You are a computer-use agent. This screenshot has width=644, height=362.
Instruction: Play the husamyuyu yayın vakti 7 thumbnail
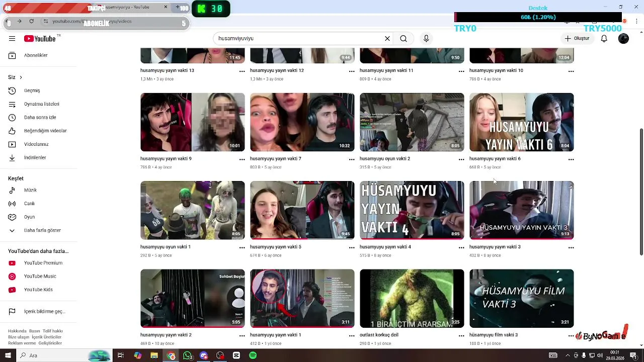(302, 122)
